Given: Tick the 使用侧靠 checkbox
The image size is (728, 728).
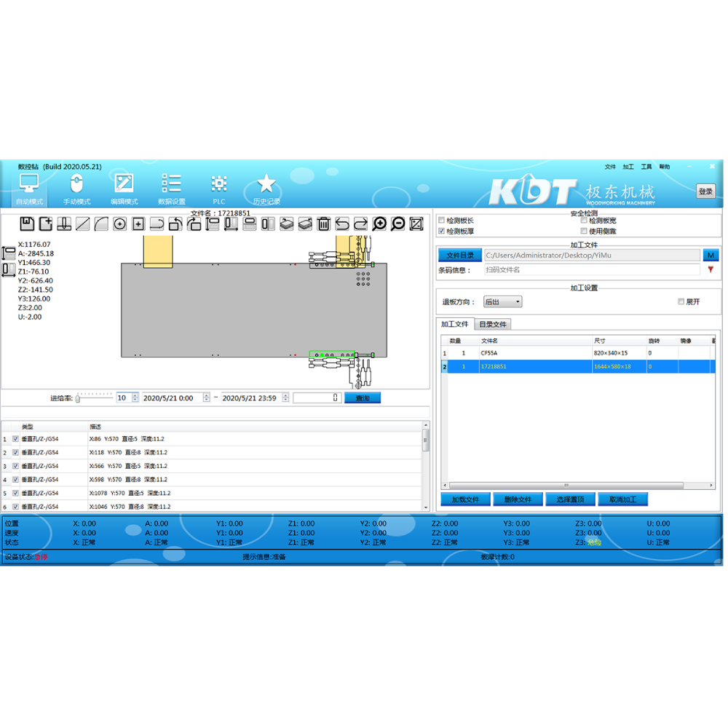Looking at the screenshot, I should click(584, 231).
